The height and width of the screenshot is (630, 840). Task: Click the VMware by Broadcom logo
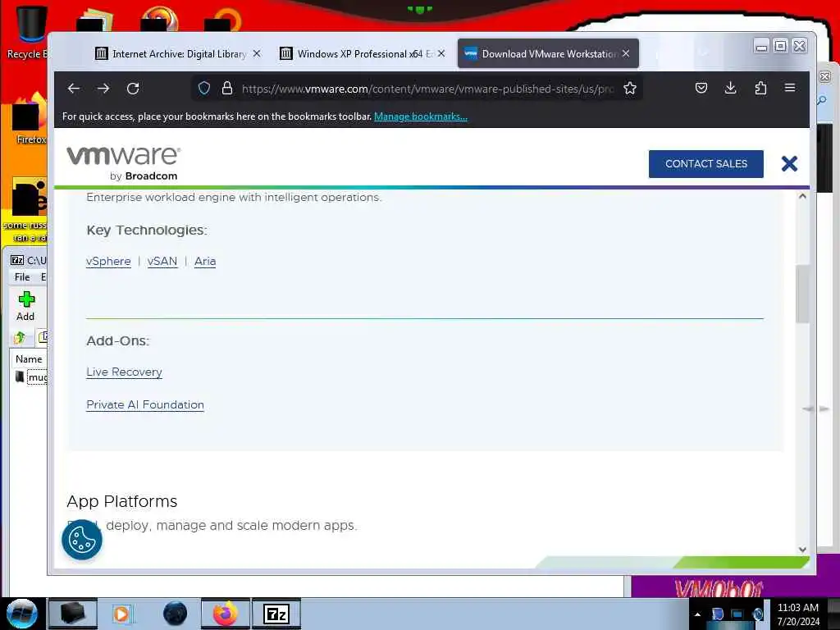point(123,163)
